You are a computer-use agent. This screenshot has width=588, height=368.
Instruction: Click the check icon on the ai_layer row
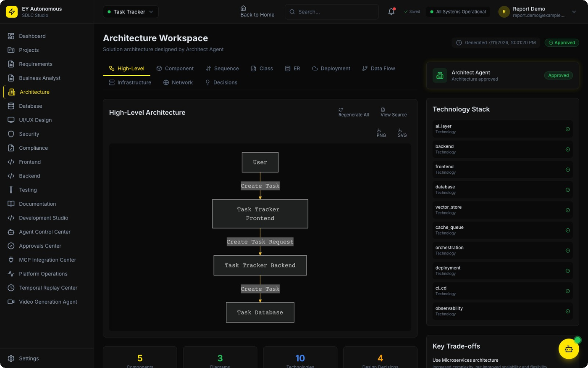tap(567, 129)
